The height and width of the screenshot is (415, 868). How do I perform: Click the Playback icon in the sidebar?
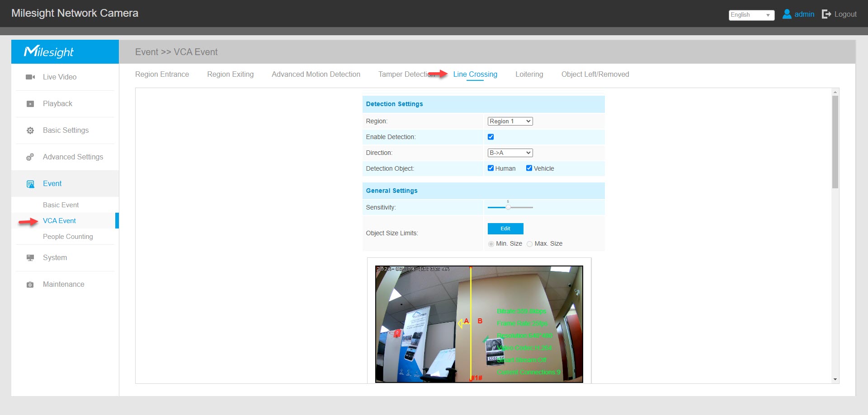point(30,103)
